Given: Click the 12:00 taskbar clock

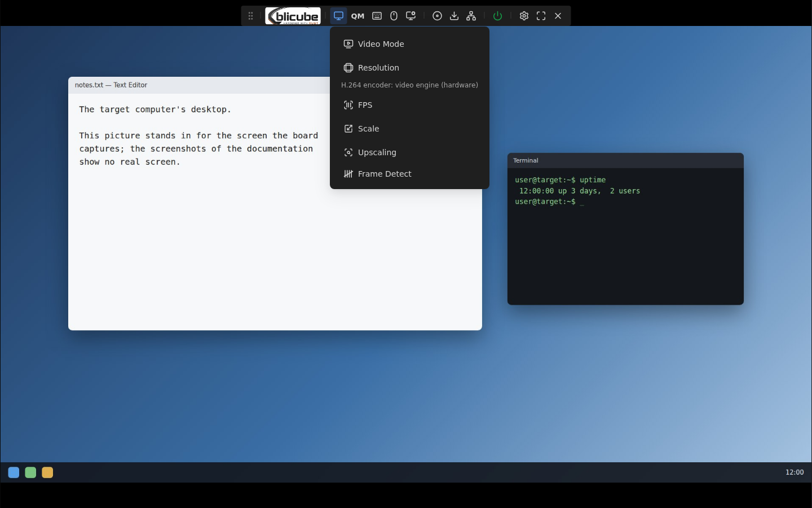Looking at the screenshot, I should click(x=795, y=472).
